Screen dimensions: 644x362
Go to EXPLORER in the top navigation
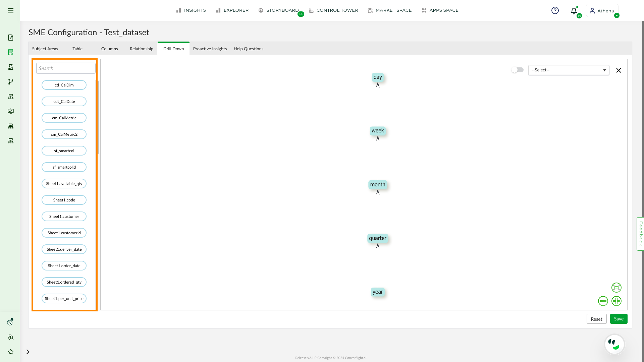[232, 10]
